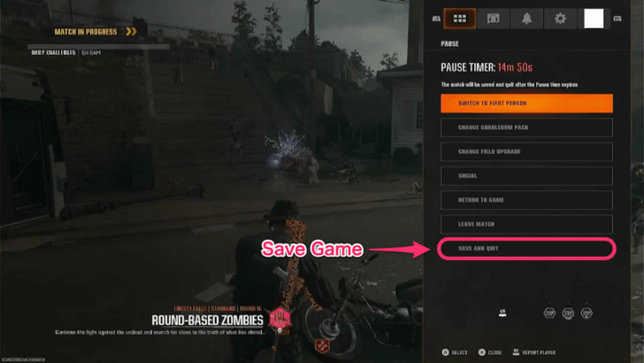Choose Change Field Upgrade option
Viewport: 644px width, 363px height.
(x=526, y=151)
